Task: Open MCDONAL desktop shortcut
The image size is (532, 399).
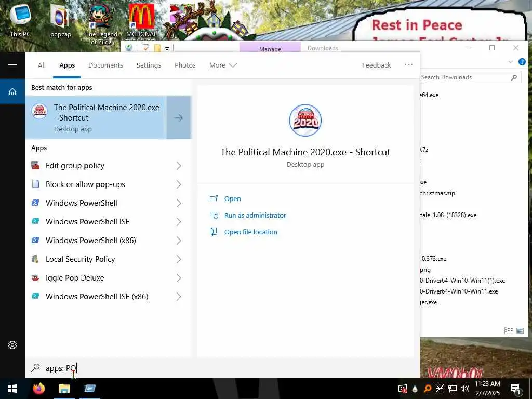Action: point(141,20)
